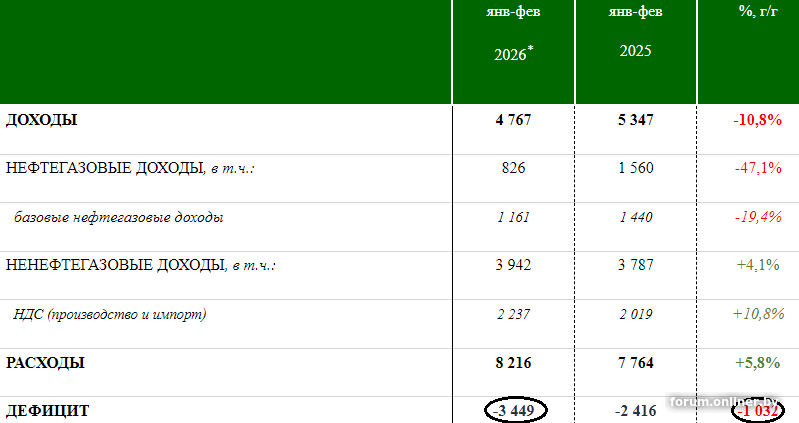Screen dimensions: 799x423
Task: Select the '%, г/г' column header
Action: tap(756, 11)
